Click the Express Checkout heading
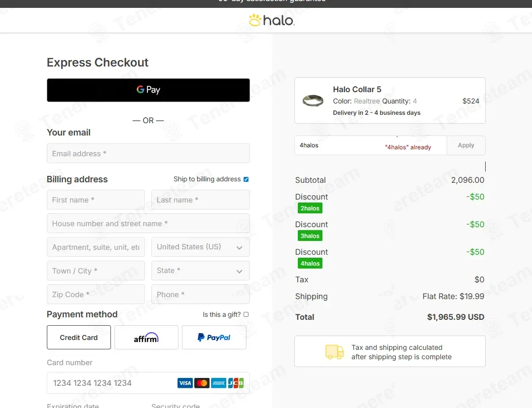Image resolution: width=532 pixels, height=408 pixels. (x=98, y=63)
